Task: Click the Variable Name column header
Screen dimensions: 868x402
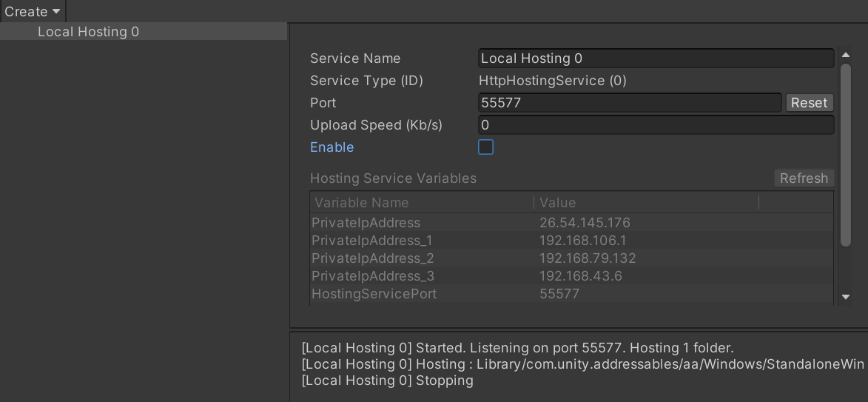Action: tap(362, 203)
